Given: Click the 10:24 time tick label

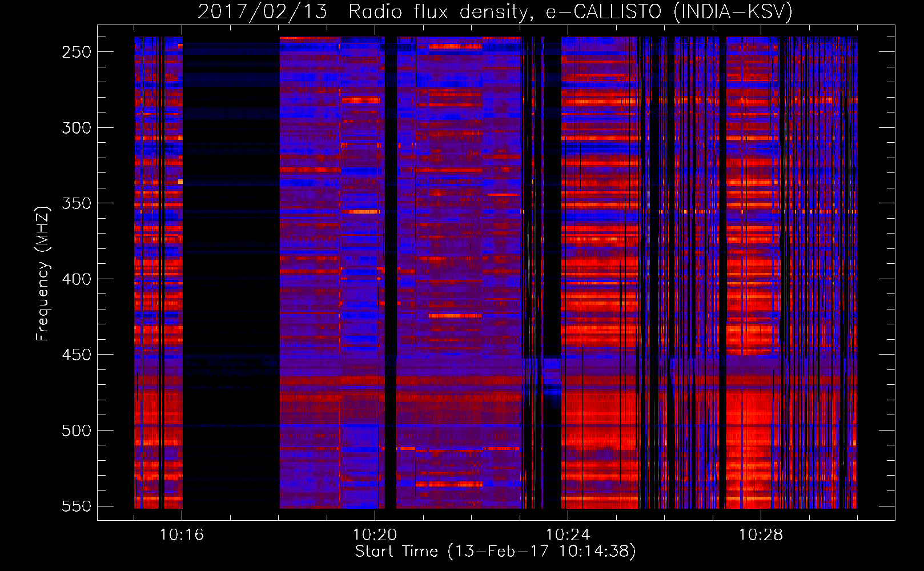Looking at the screenshot, I should (x=568, y=535).
